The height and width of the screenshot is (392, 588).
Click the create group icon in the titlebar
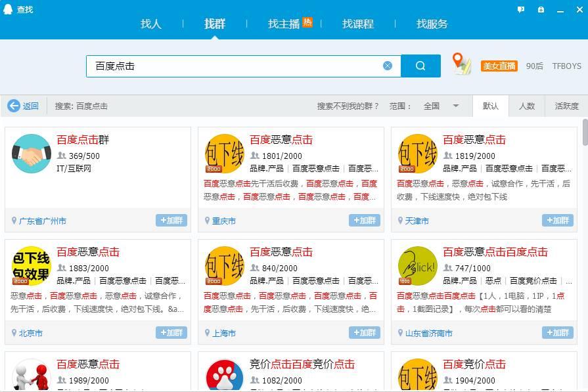[541, 9]
